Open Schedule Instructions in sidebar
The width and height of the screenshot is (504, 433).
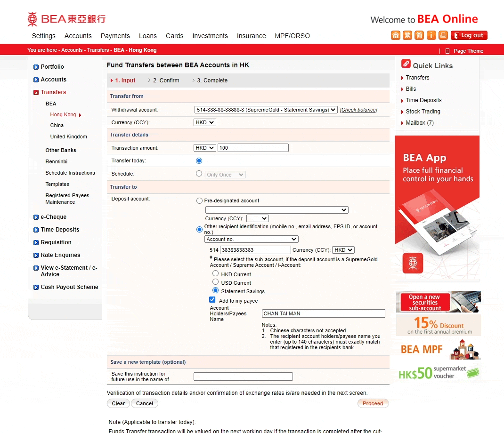click(x=70, y=173)
